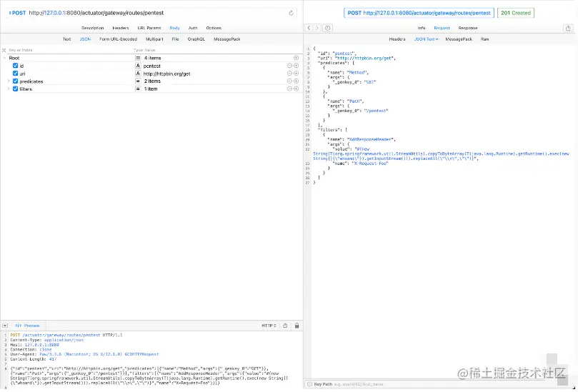This screenshot has width=578, height=392.
Task: Uncheck the uri checkbox
Action: point(15,74)
